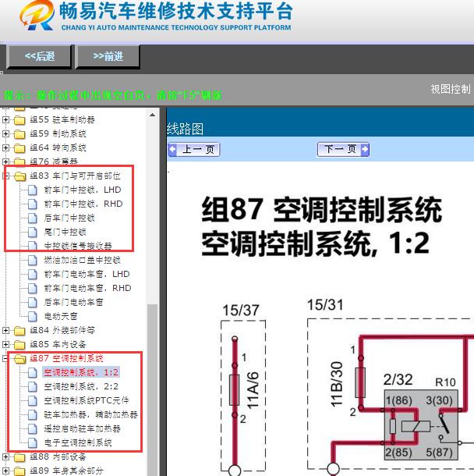Click the 组64 转向系统 folder icon

[19, 148]
